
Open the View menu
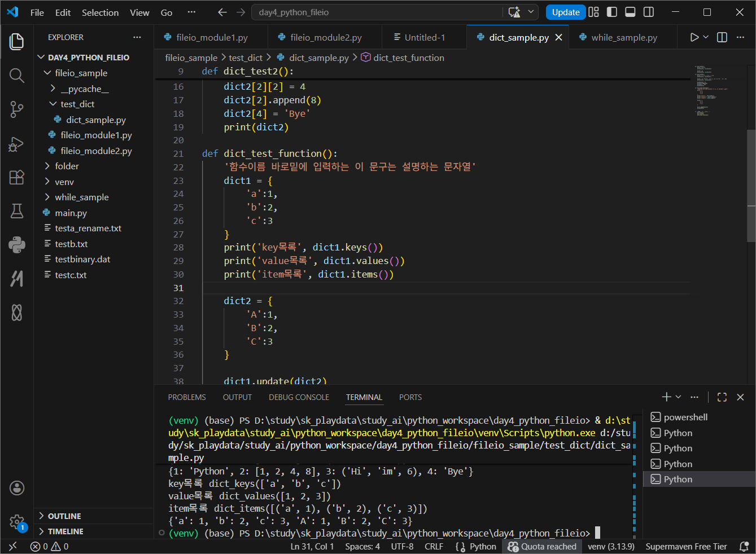(x=139, y=12)
